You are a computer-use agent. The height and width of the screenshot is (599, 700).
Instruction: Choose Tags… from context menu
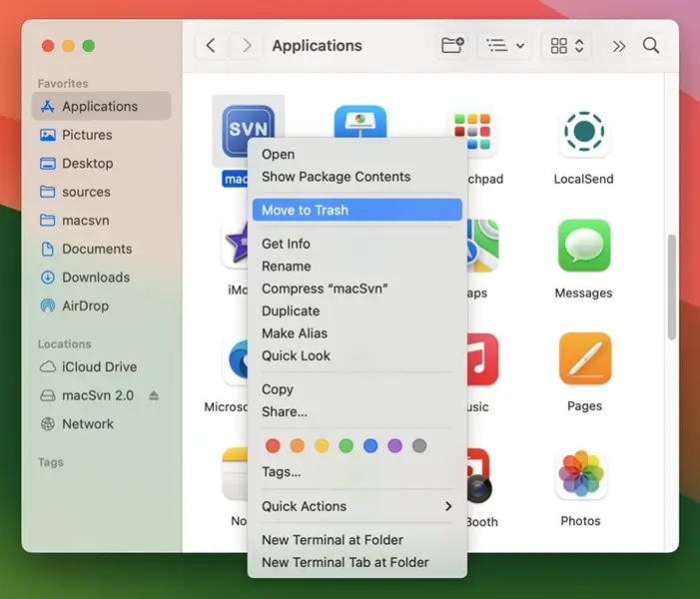pos(357,472)
